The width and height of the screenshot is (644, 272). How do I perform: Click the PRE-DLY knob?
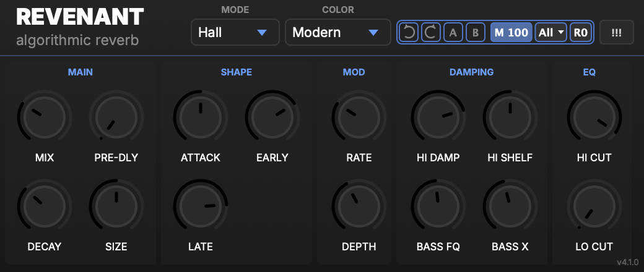pos(116,117)
